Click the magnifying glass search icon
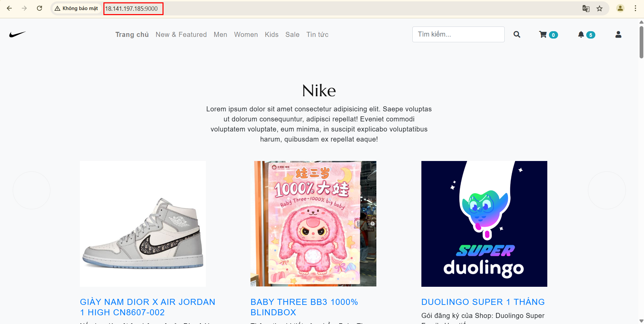 point(517,35)
